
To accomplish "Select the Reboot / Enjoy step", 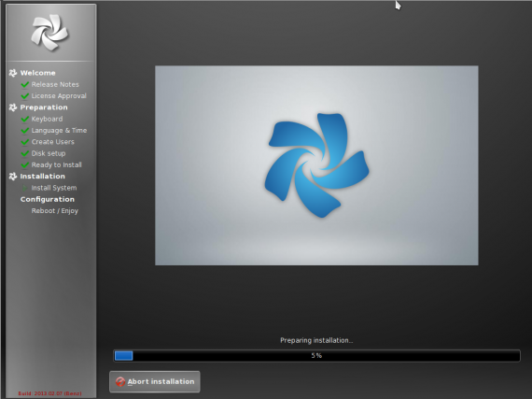I will tap(55, 211).
